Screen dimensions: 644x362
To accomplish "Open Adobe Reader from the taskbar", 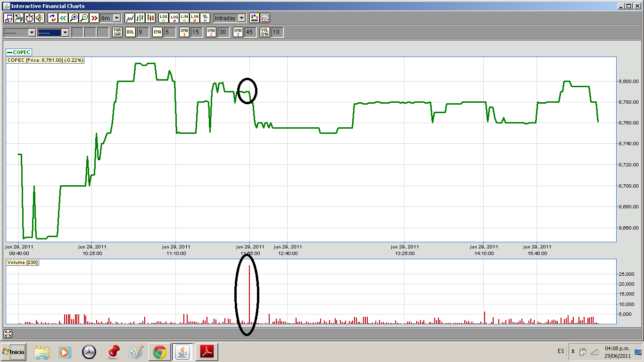I will click(207, 352).
